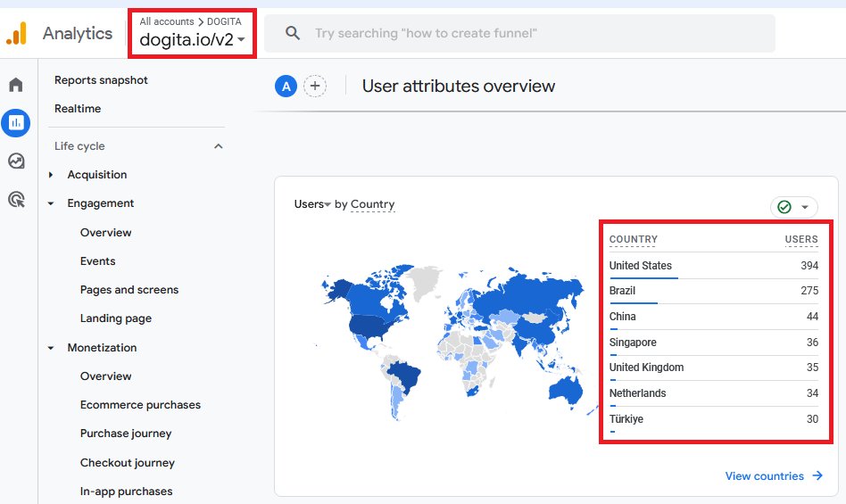Select the United States row

point(714,266)
